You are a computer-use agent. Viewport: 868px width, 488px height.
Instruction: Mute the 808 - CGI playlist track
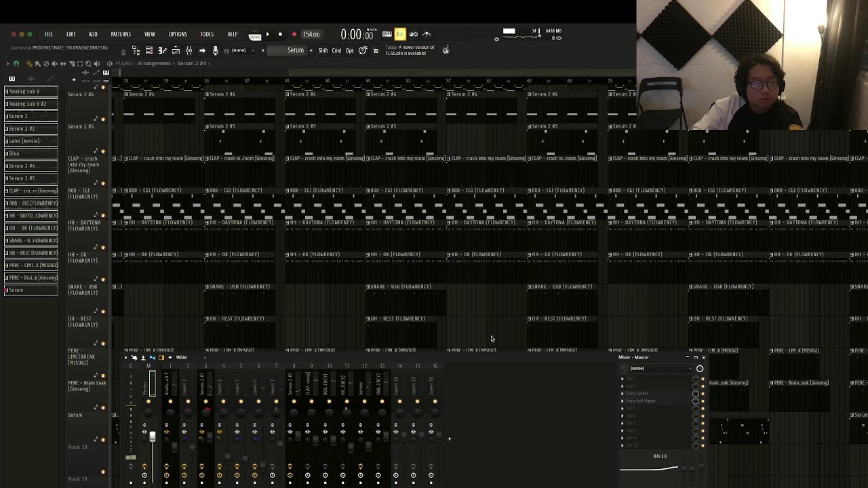coord(103,215)
